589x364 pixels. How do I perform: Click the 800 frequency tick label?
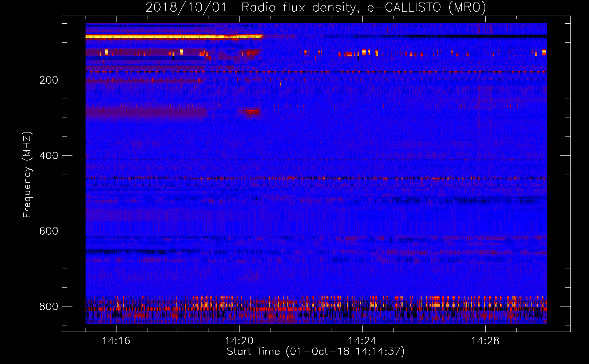click(48, 306)
